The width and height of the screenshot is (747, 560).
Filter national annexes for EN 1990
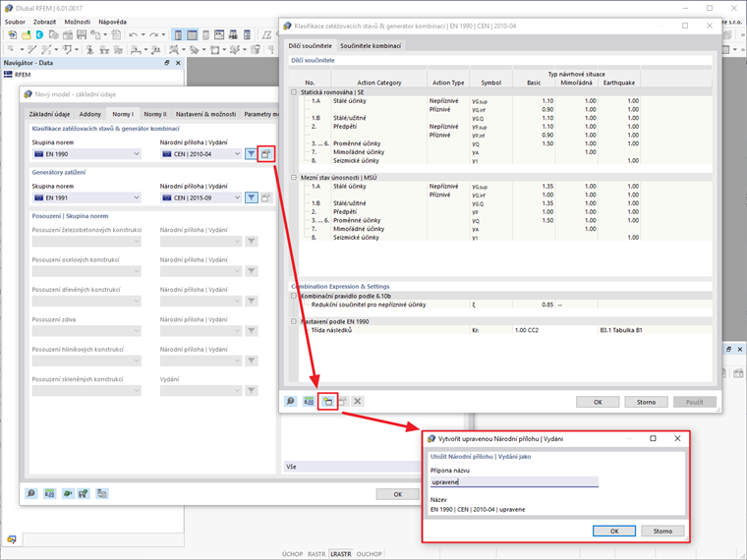251,154
